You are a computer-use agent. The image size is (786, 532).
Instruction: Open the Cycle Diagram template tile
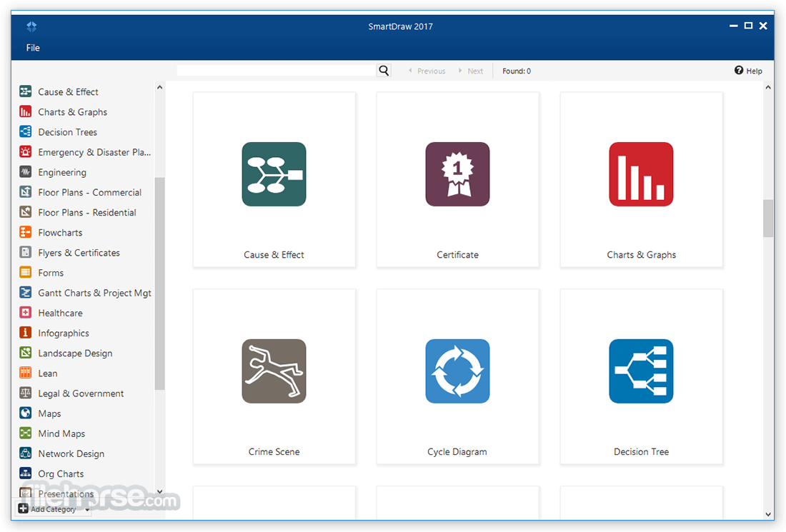(x=457, y=376)
